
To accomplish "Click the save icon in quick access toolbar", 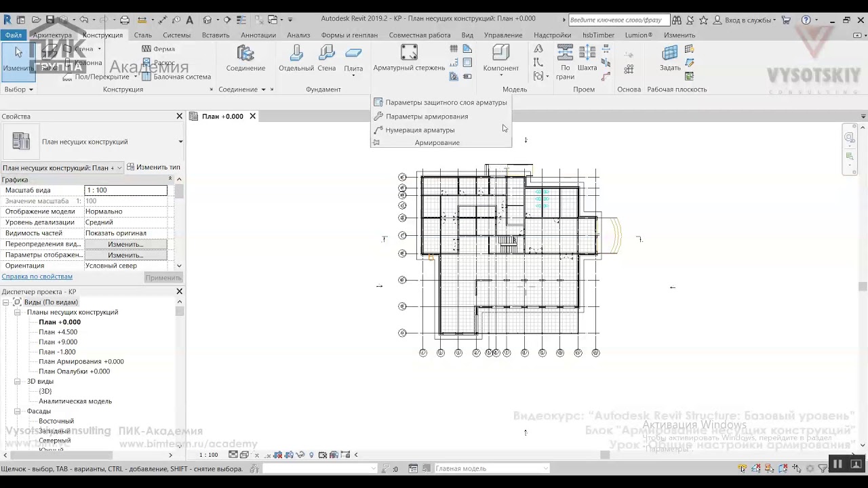I will coord(50,20).
